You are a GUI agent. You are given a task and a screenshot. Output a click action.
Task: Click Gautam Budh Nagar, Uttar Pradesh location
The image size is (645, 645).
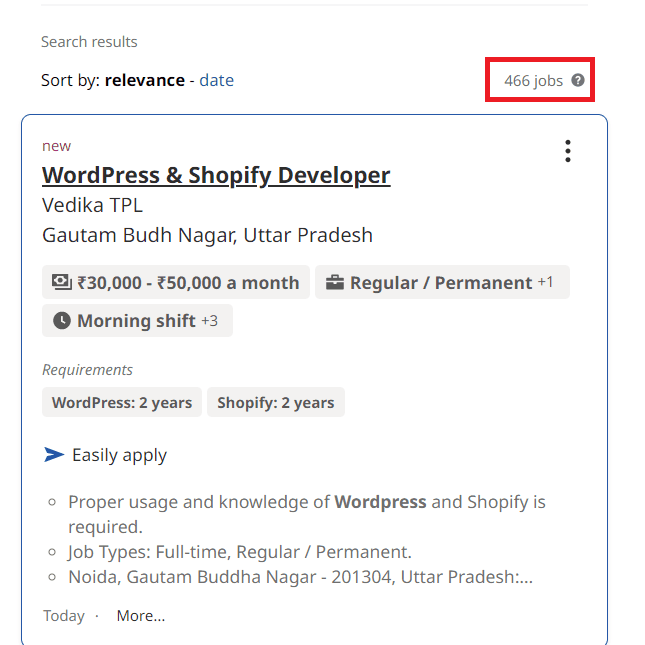point(207,235)
